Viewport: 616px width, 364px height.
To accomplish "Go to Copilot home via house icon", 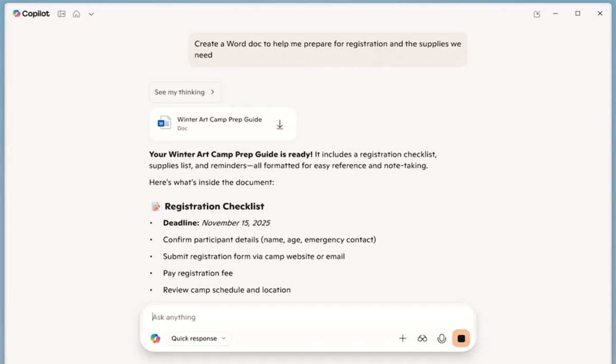I will (77, 14).
